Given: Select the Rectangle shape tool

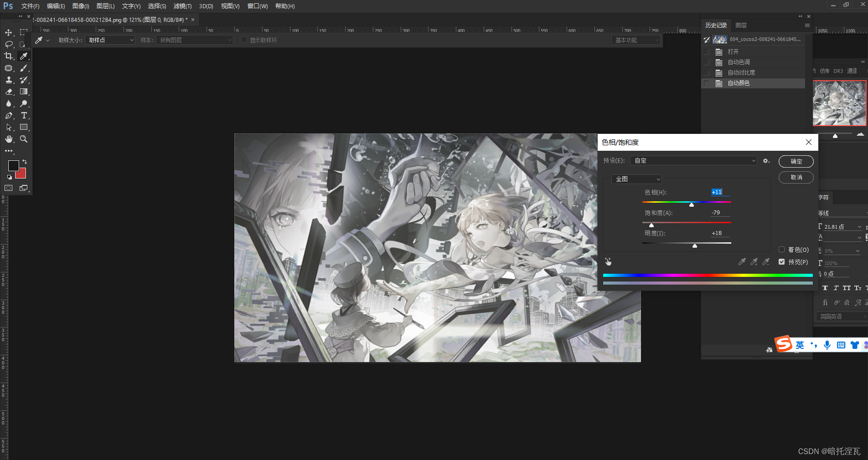Looking at the screenshot, I should tap(24, 127).
